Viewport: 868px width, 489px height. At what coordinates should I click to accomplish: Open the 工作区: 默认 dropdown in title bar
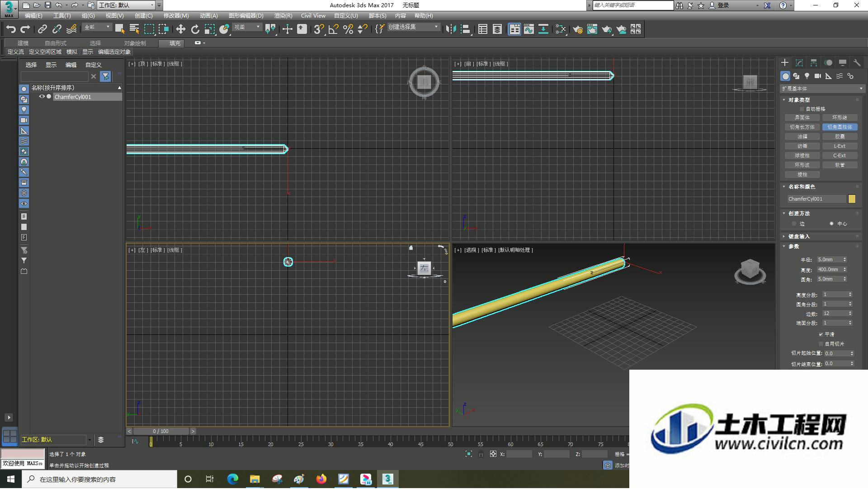(x=127, y=5)
